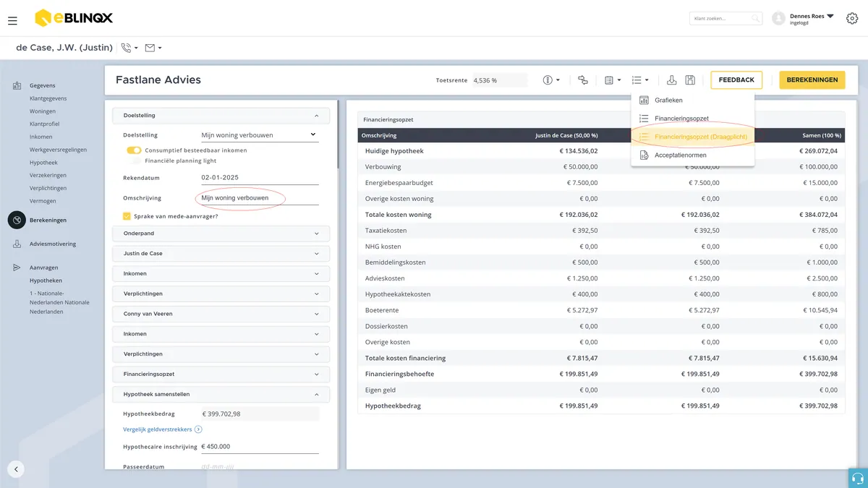This screenshot has width=868, height=488.
Task: Click the arrow icon beside Vergelijk geldverstrekkers
Action: (198, 429)
